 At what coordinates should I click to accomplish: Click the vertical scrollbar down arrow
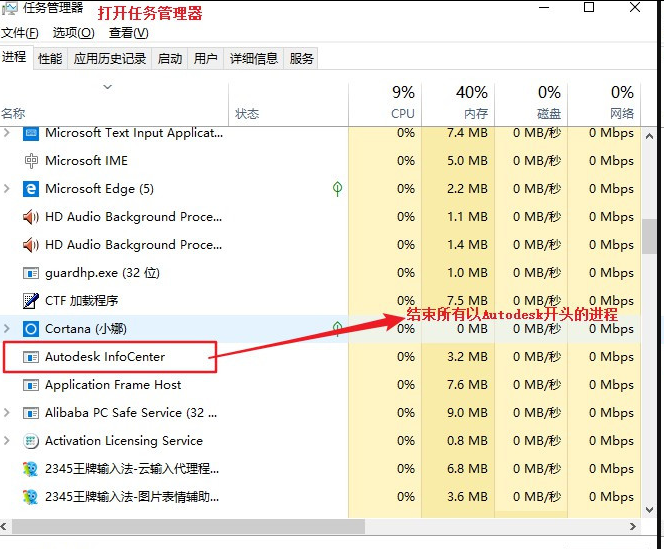tap(649, 509)
